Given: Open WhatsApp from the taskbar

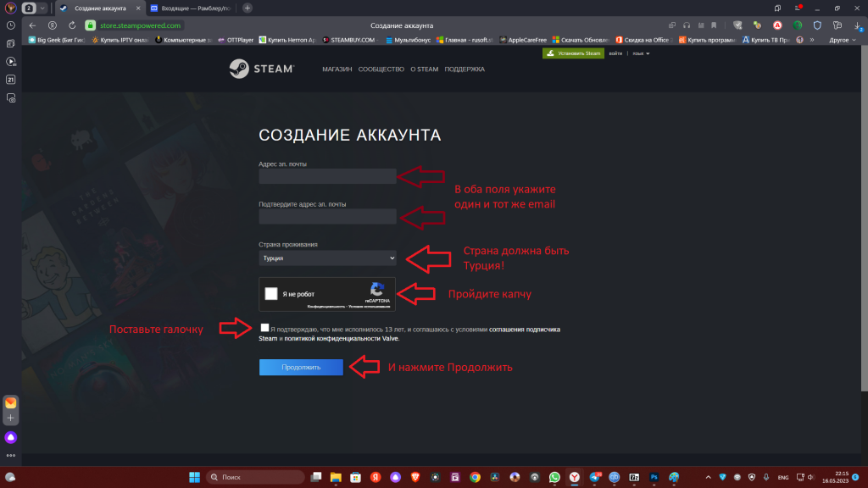Looking at the screenshot, I should (554, 477).
